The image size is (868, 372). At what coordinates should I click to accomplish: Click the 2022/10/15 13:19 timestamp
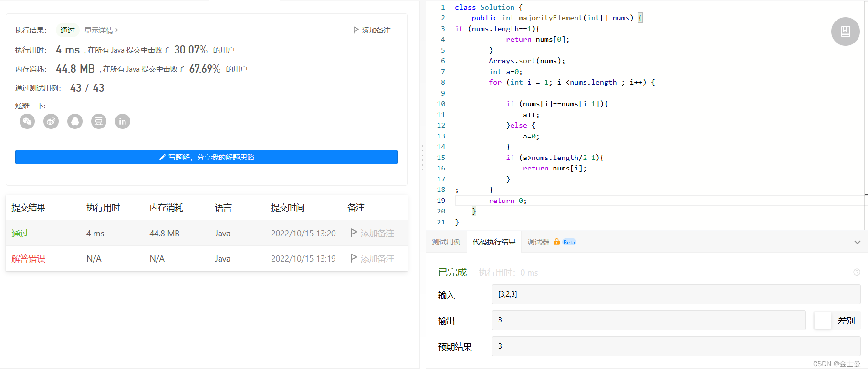coord(303,258)
